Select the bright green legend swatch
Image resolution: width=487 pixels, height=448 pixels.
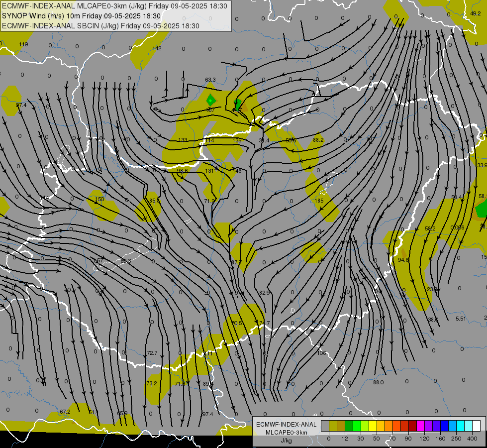357,426
